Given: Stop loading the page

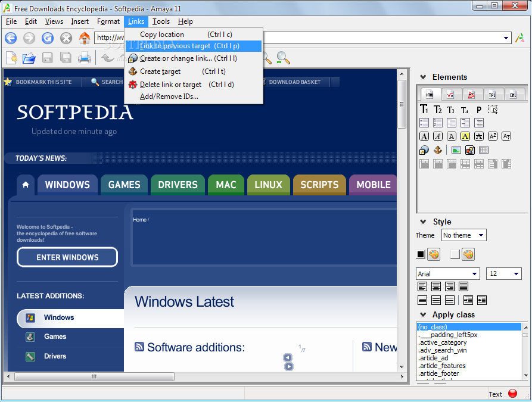Looking at the screenshot, I should [x=66, y=38].
